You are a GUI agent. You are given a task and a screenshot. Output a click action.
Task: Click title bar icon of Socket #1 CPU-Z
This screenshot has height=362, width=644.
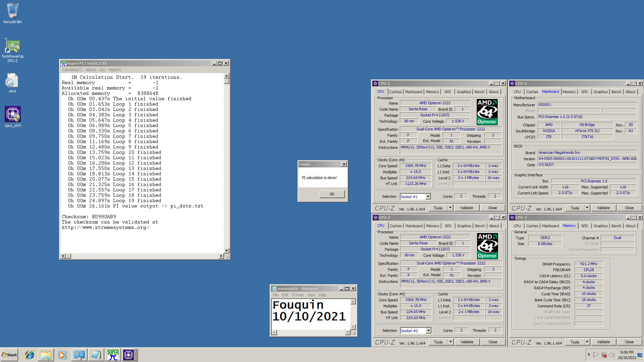coord(375,83)
